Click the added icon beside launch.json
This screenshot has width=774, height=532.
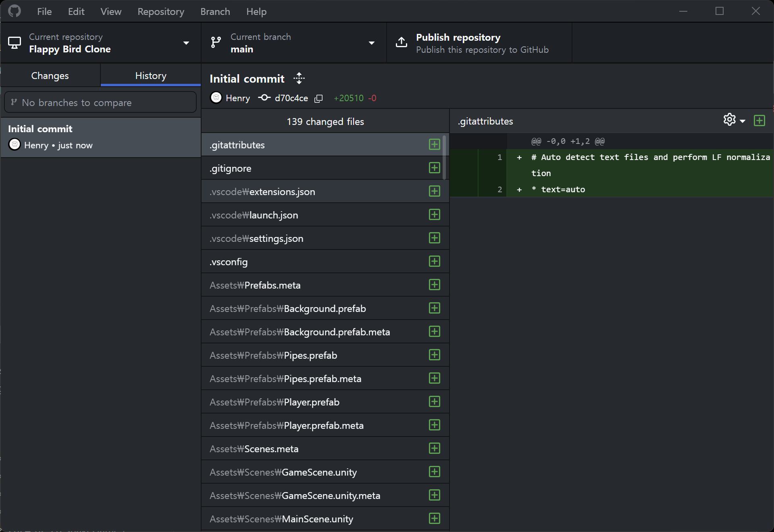pyautogui.click(x=435, y=215)
